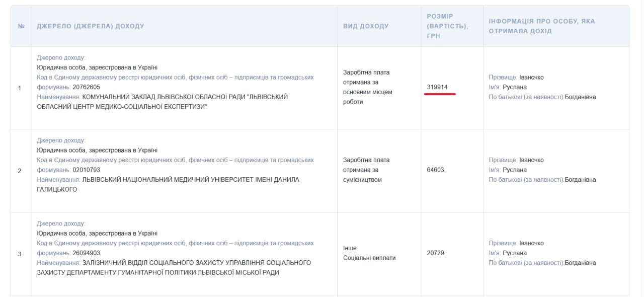
Task: Click patronymic 'Богданівна' in row 2
Action: pyautogui.click(x=580, y=180)
